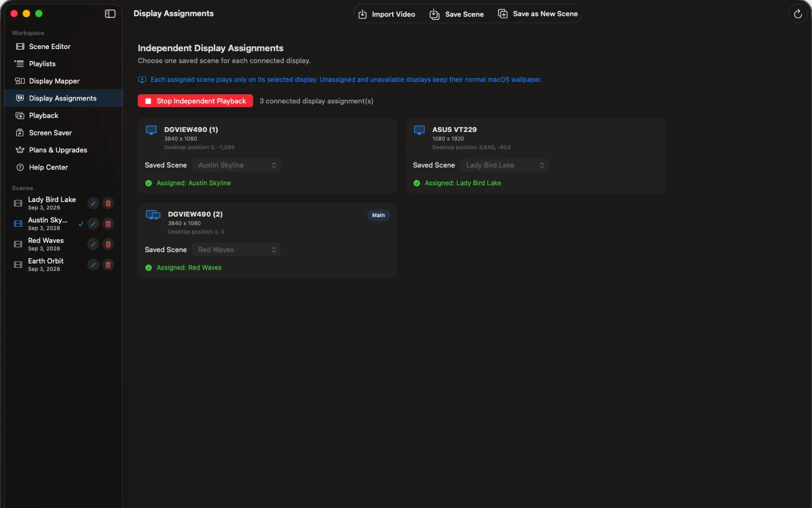Click the 'Assigned: Red Waves' status
Image resolution: width=812 pixels, height=508 pixels.
click(183, 268)
